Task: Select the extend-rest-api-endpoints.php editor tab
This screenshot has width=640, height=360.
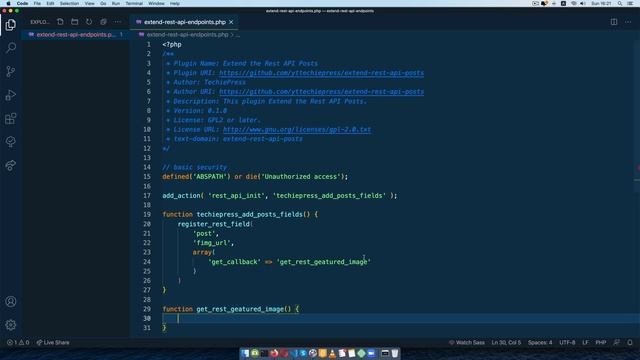Action: point(184,22)
